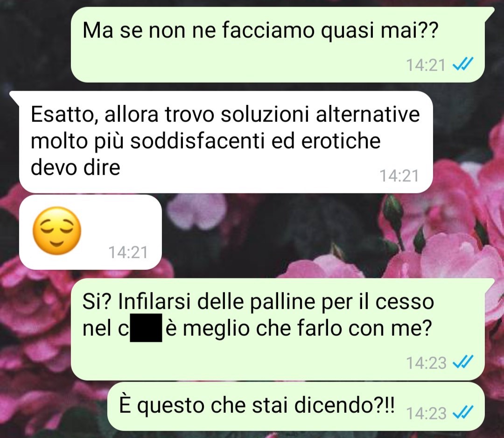Tap the 14:21 timestamp in the emoji bubble
504x438 pixels.
(x=128, y=252)
